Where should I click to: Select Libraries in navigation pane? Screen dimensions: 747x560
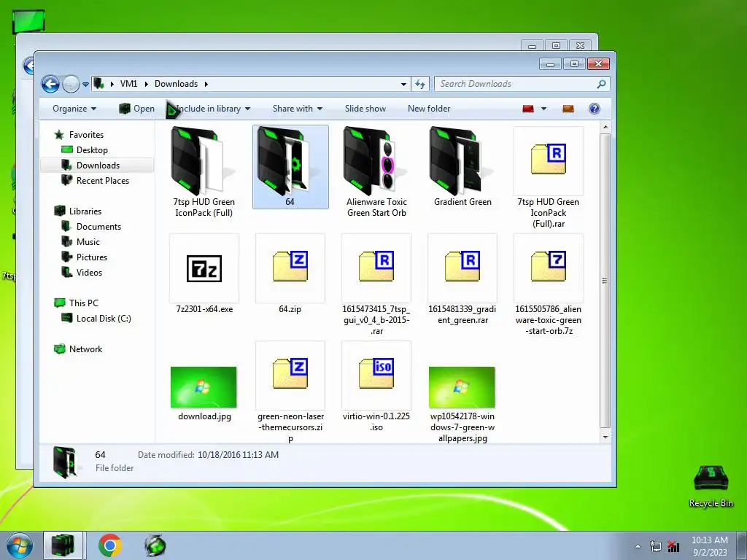coord(85,211)
